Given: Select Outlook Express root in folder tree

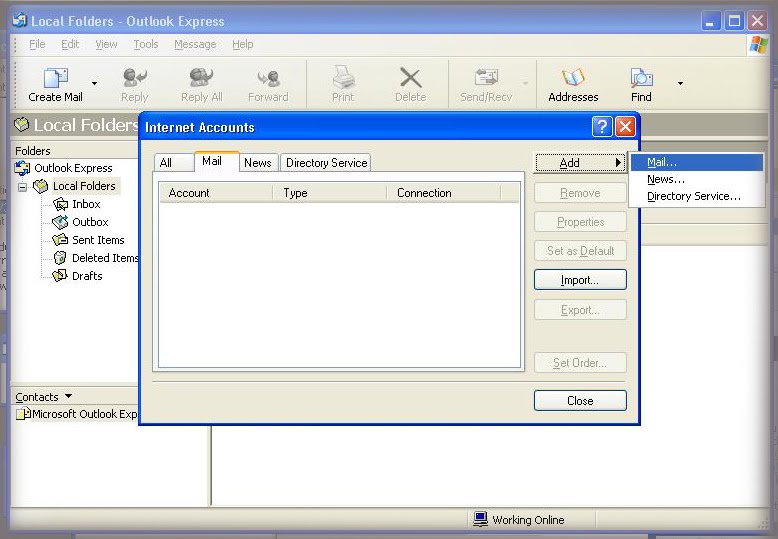Looking at the screenshot, I should 73,168.
